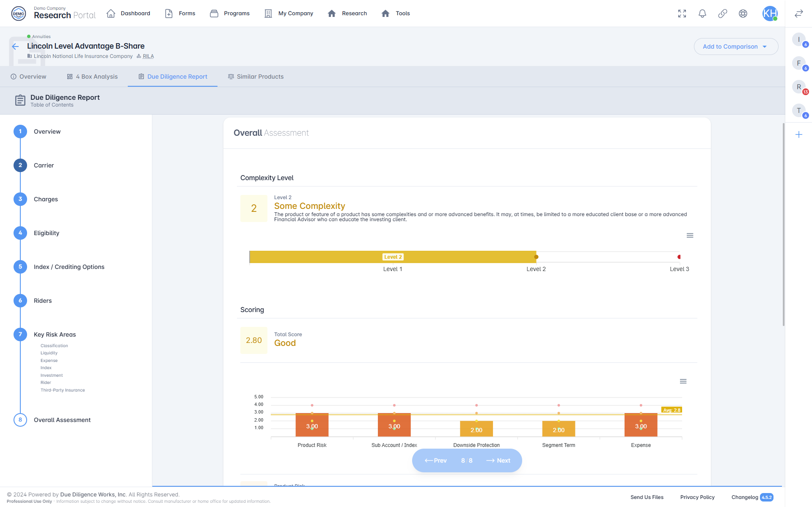812x507 pixels.
Task: Click the RILA product type link
Action: click(148, 56)
